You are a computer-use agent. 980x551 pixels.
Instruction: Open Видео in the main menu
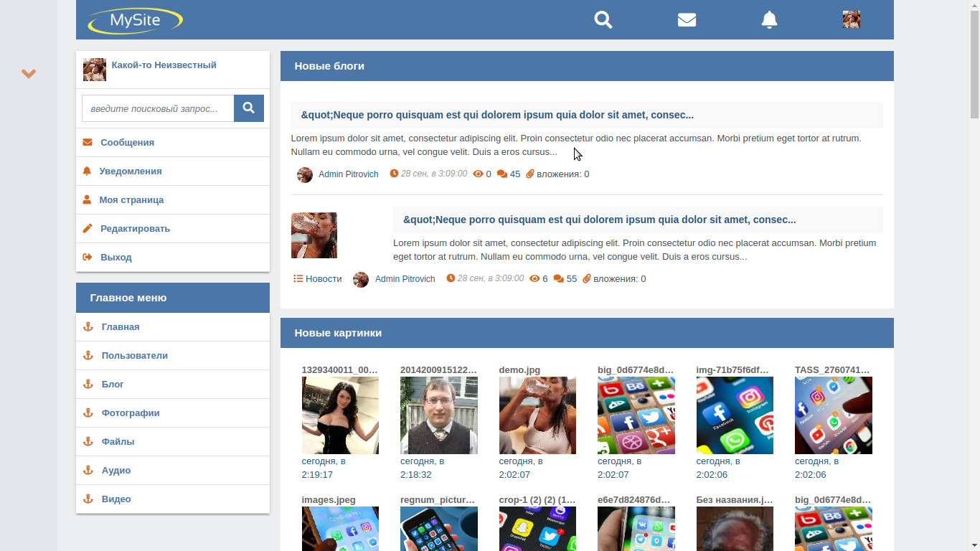[x=173, y=499]
